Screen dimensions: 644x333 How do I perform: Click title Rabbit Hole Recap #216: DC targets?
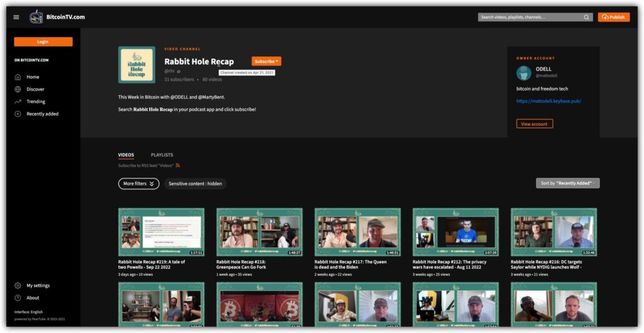click(x=547, y=265)
